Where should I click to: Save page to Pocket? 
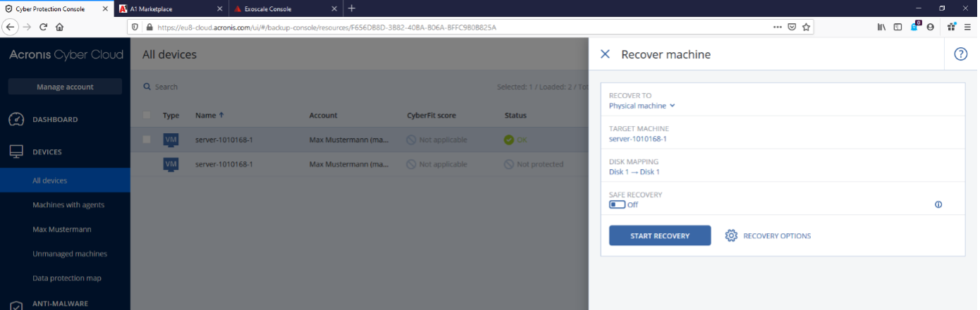click(x=792, y=27)
